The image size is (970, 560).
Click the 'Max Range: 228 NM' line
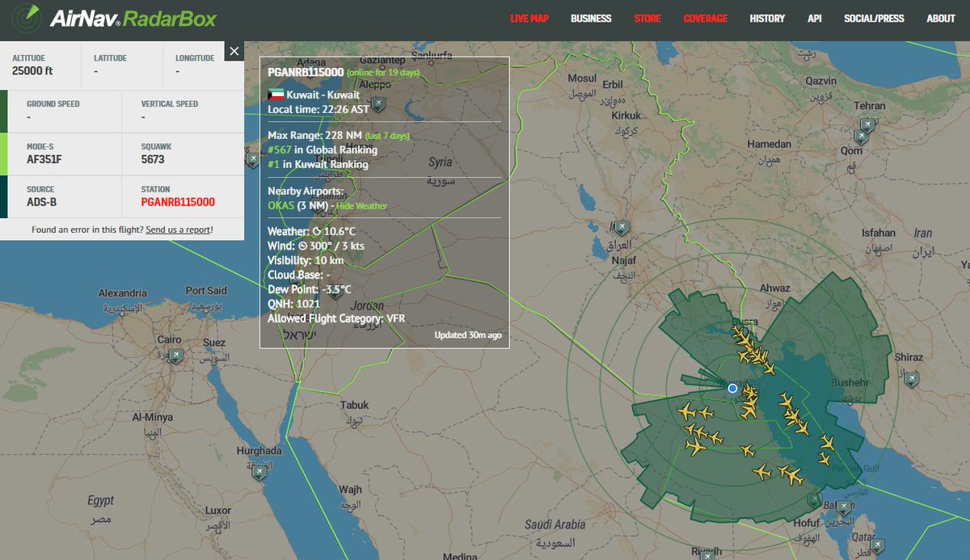[314, 135]
